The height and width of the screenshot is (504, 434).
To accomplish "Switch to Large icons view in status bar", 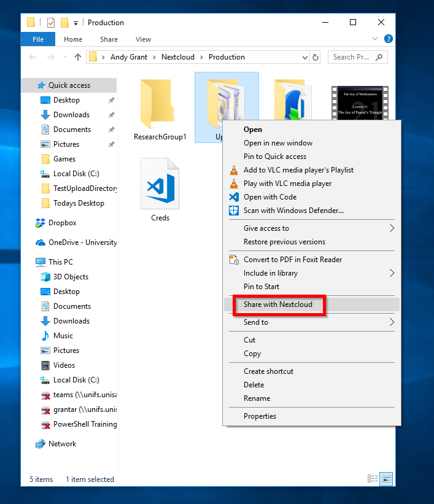I will (386, 479).
